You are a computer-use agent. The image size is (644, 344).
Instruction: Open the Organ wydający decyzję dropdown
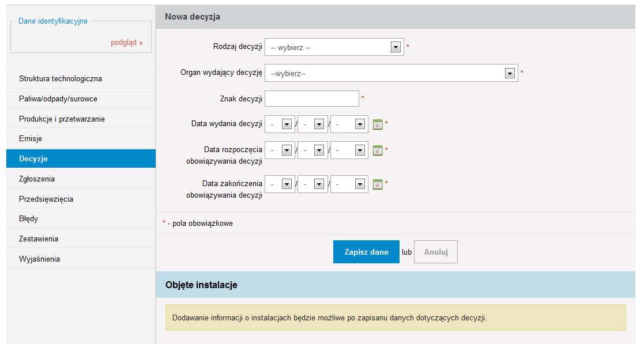[391, 73]
